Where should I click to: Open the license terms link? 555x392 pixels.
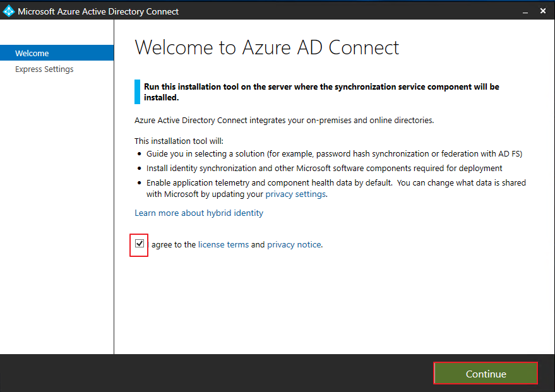point(224,244)
